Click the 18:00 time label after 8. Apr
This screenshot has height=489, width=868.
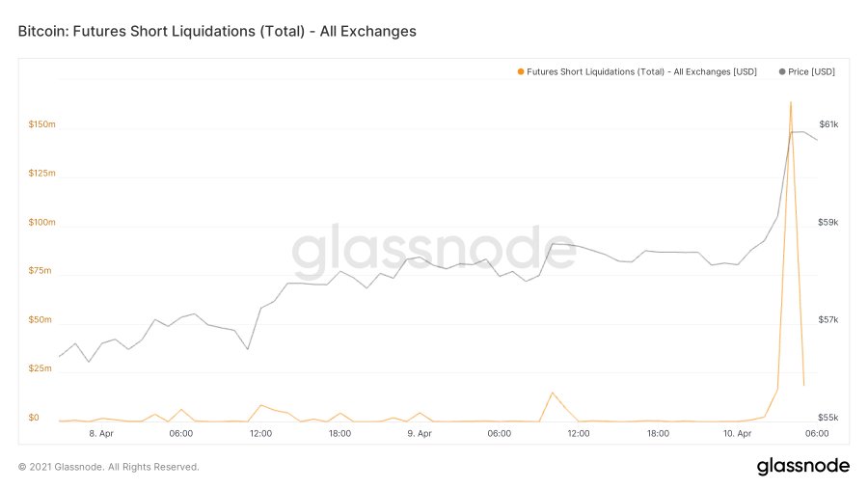click(x=339, y=433)
